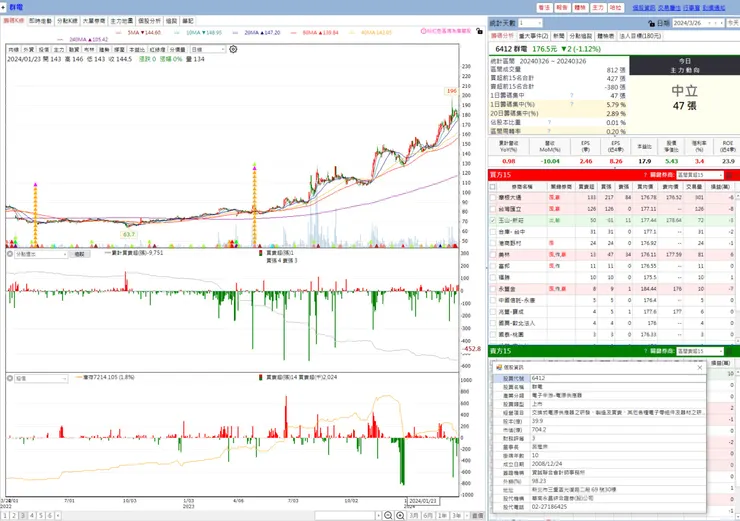Image resolution: width=740 pixels, height=521 pixels.
Task: Tick the checkbox for the 國泰-桃園 row
Action: click(493, 334)
